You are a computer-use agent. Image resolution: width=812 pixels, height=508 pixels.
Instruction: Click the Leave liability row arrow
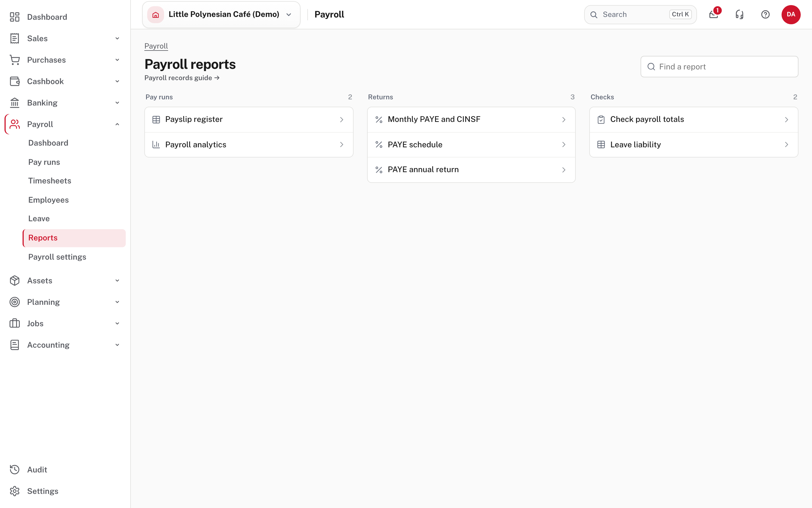click(x=787, y=144)
